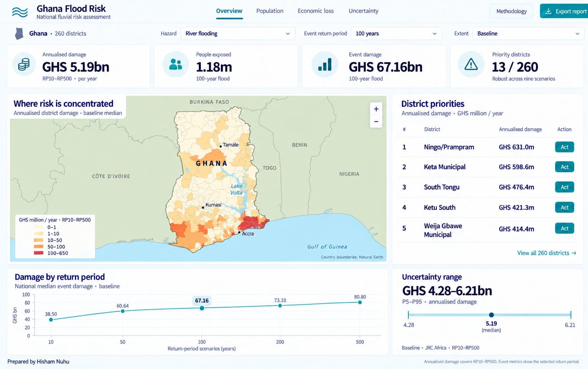The image size is (588, 369).
Task: Click Act for Keta Municipal
Action: point(565,167)
